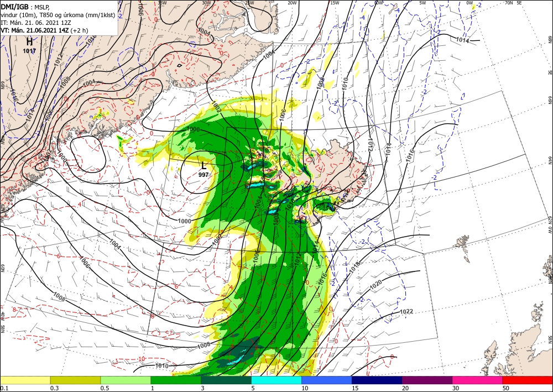Click the legend value '15'
The image size is (553, 392).
[355, 388]
